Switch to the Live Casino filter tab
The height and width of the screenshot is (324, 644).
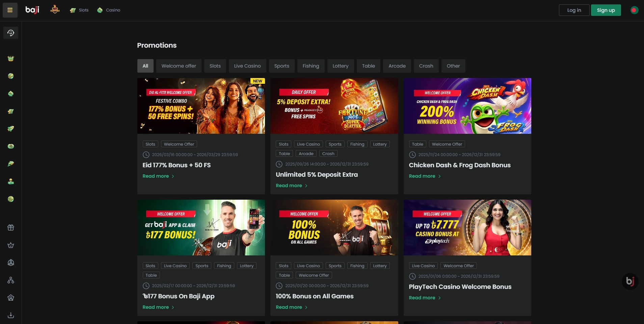pyautogui.click(x=247, y=66)
